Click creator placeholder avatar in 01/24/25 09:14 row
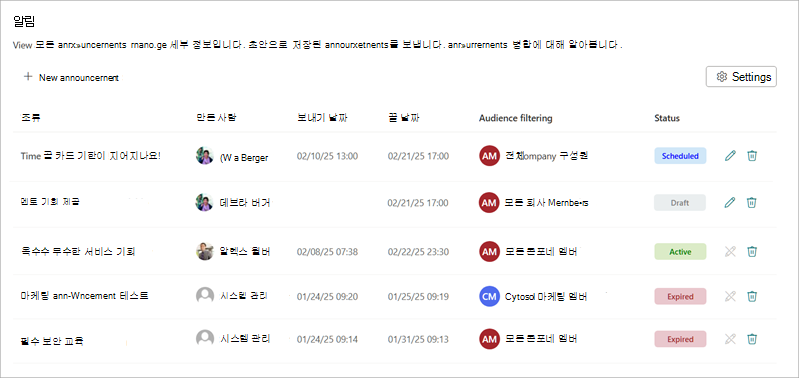The height and width of the screenshot is (378, 800). tap(205, 339)
